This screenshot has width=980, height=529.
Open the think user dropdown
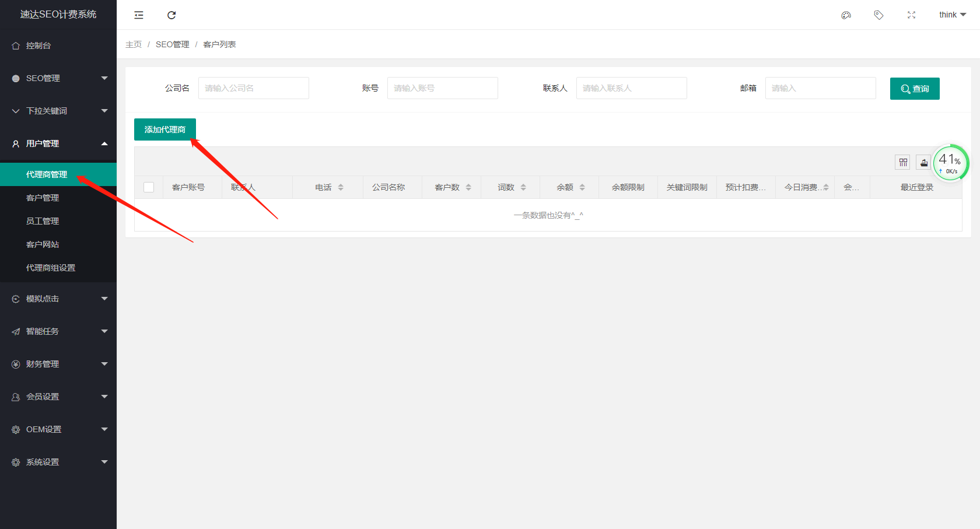click(952, 15)
